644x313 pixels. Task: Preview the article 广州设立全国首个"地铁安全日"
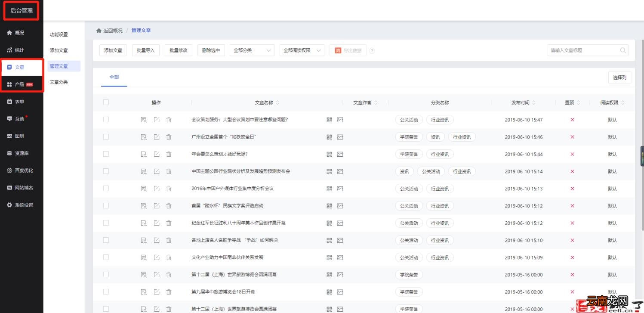tap(144, 137)
